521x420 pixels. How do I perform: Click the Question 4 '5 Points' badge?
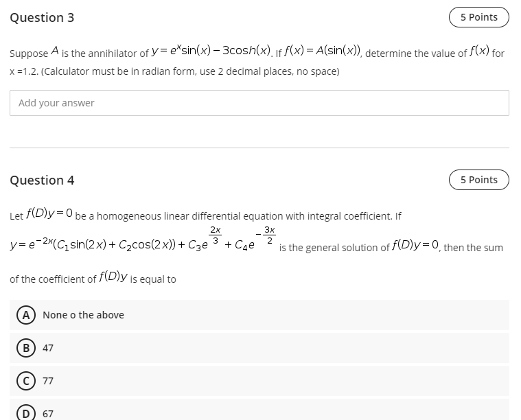click(x=479, y=180)
